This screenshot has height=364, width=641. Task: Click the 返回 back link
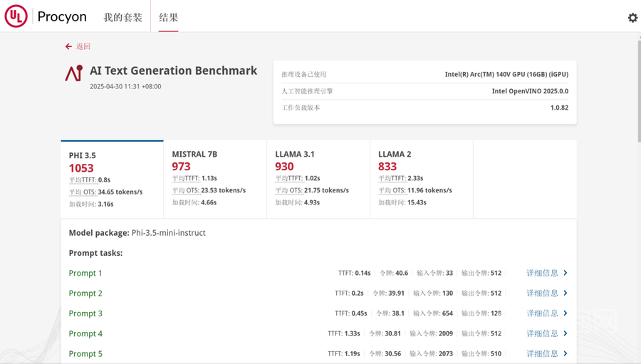[83, 46]
